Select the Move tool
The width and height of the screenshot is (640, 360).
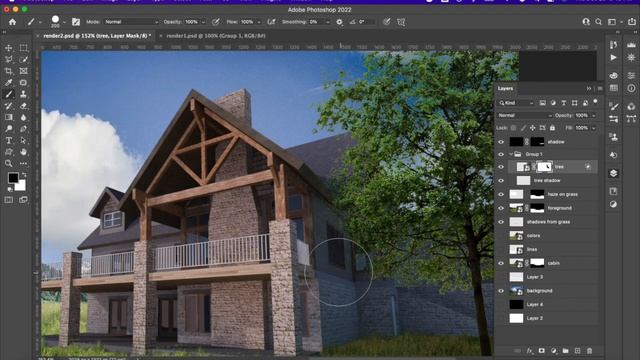(9, 48)
